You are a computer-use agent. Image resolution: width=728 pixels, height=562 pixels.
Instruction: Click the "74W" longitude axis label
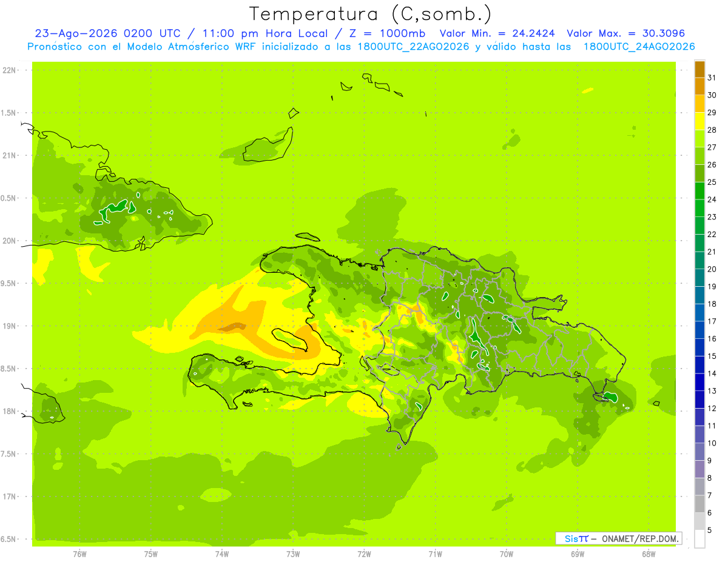pos(222,554)
